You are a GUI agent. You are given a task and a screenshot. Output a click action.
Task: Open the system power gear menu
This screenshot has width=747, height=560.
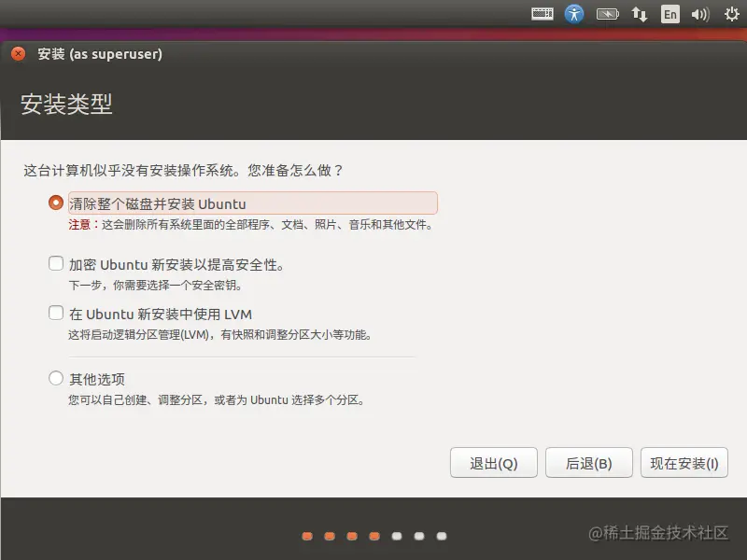(732, 14)
